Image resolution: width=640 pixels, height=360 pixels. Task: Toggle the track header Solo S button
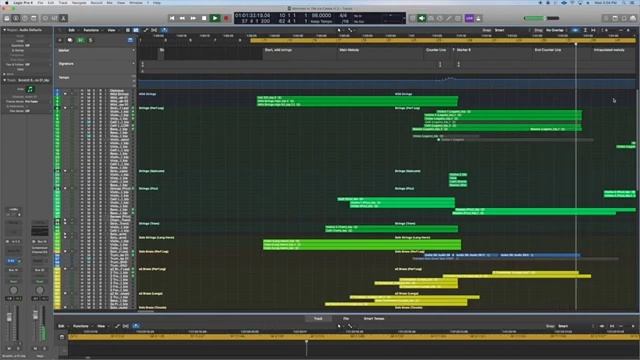[x=91, y=40]
